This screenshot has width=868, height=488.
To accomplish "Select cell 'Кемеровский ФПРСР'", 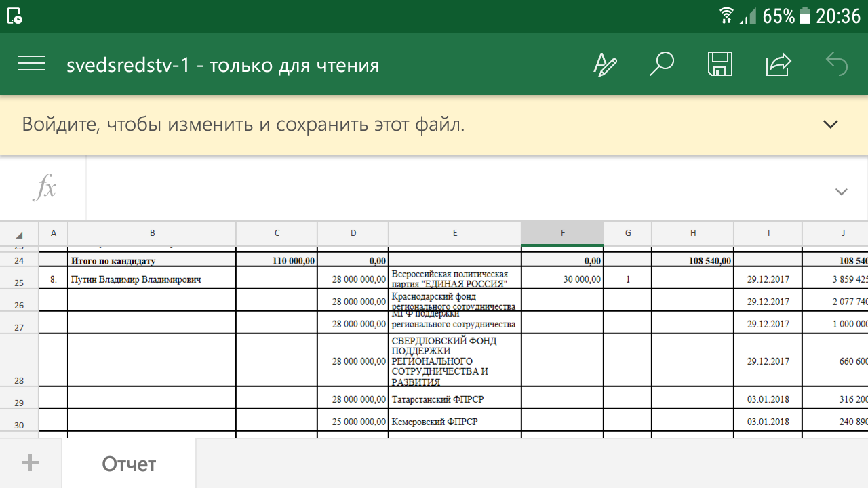I will pyautogui.click(x=454, y=420).
